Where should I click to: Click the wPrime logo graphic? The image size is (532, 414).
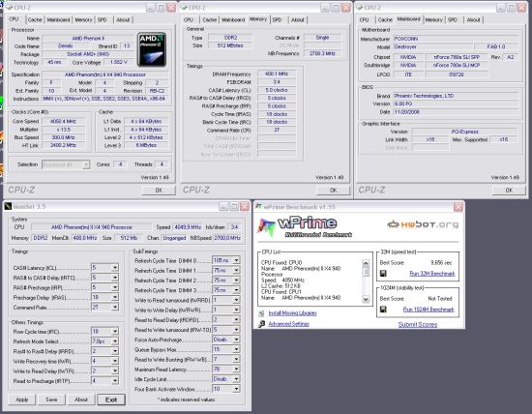coord(266,227)
